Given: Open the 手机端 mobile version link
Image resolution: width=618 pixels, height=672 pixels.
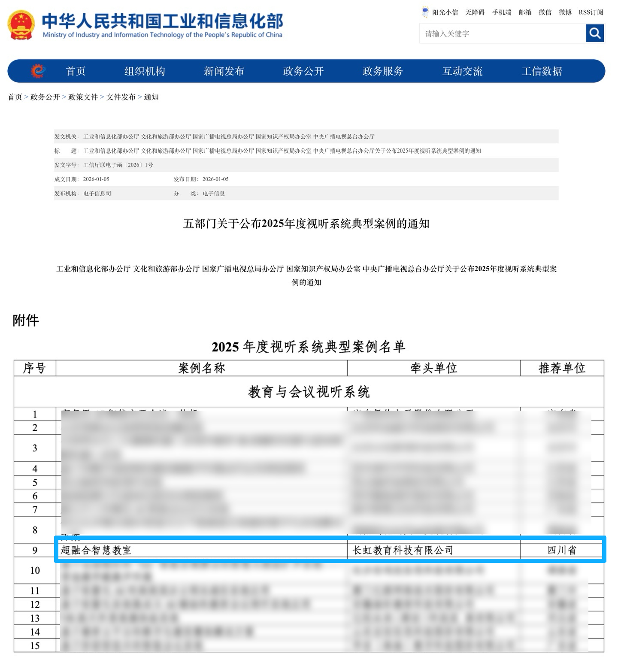Looking at the screenshot, I should 502,12.
